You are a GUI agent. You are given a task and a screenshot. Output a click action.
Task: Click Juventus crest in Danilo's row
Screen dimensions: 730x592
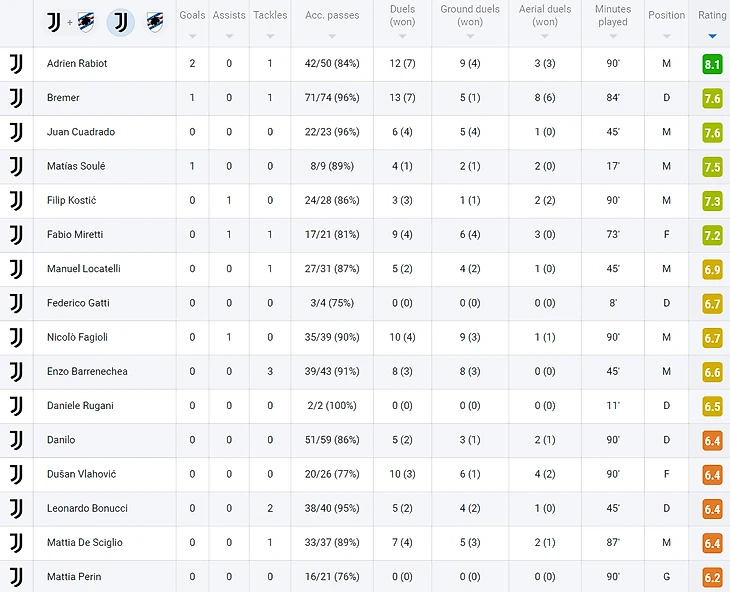click(x=16, y=440)
